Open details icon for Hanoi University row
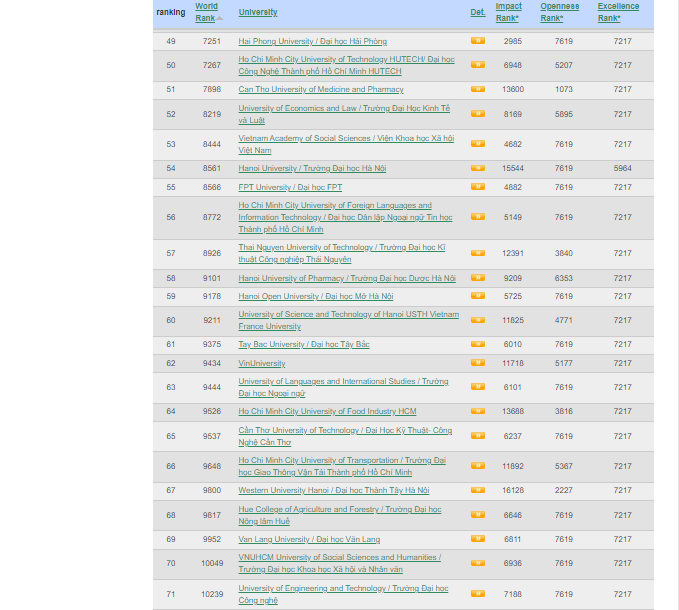Image resolution: width=679 pixels, height=610 pixels. tap(478, 168)
